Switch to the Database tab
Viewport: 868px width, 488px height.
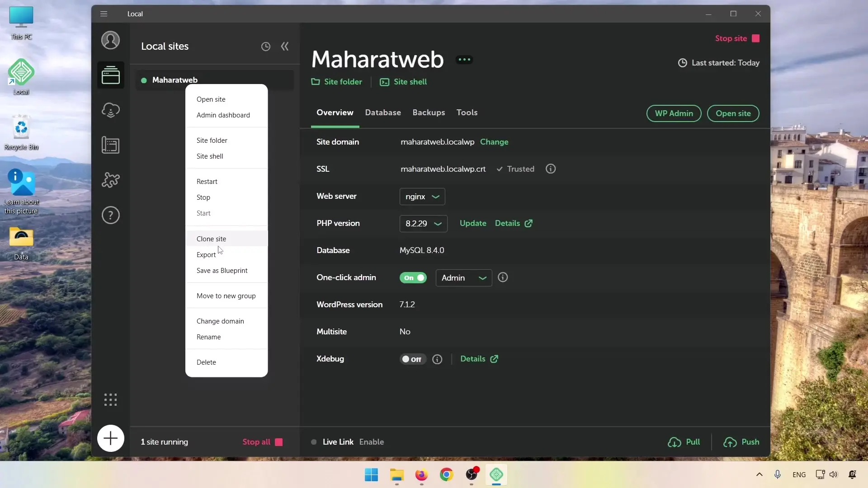(383, 113)
